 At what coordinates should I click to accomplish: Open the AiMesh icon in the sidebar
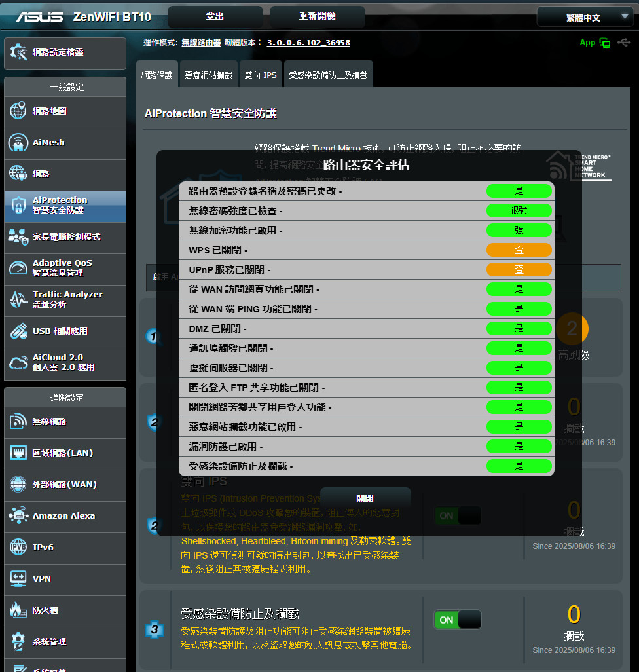click(18, 142)
